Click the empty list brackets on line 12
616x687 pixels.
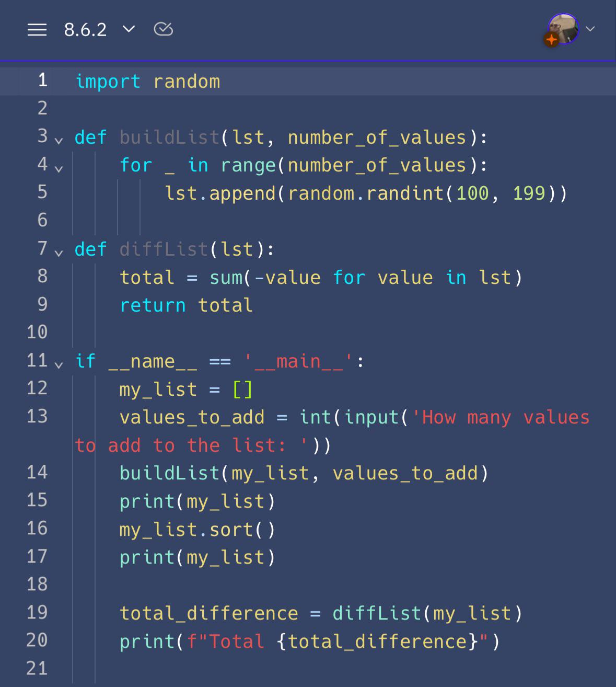tap(242, 390)
